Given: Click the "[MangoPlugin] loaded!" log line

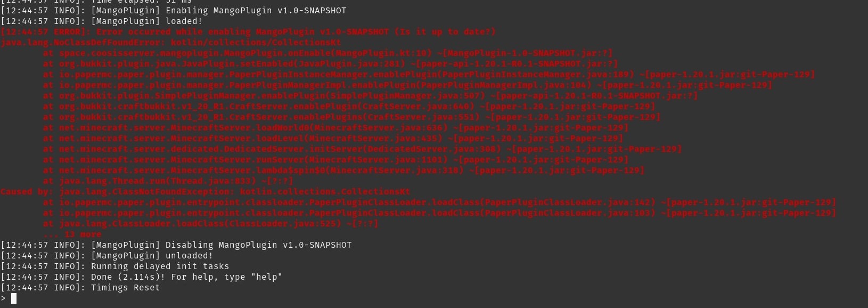Looking at the screenshot, I should point(101,21).
